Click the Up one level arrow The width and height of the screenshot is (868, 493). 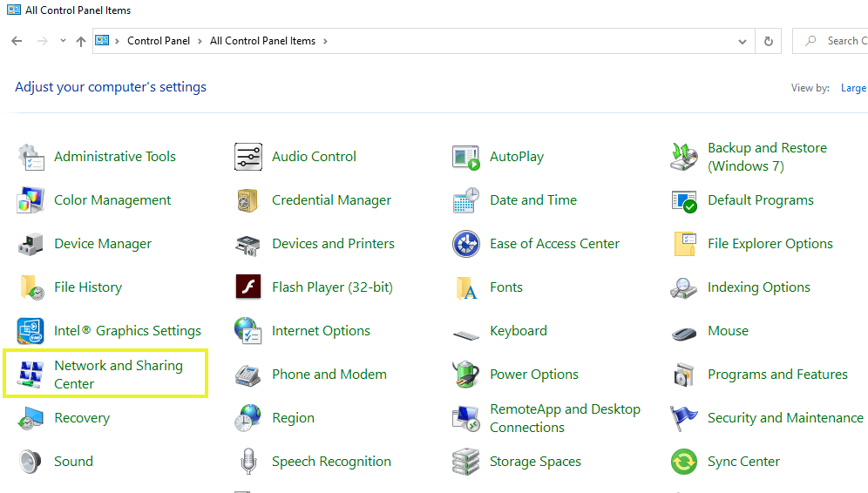coord(81,41)
